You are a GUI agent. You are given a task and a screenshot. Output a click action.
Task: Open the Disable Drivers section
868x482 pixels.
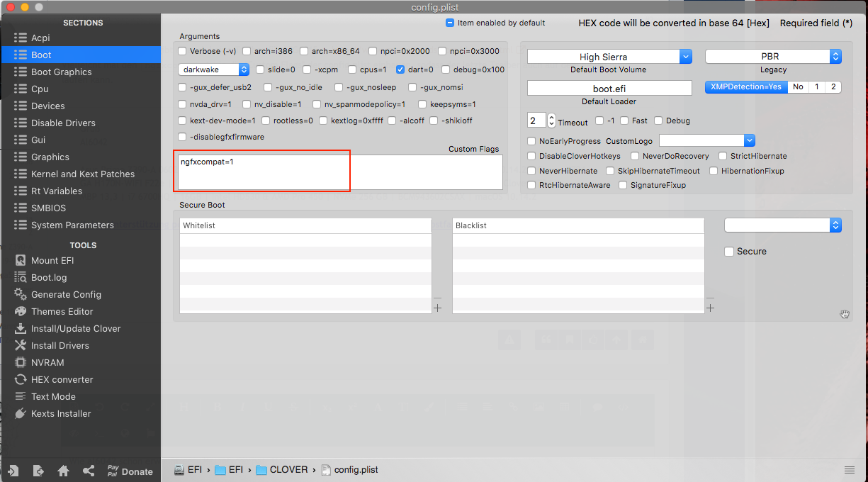63,123
